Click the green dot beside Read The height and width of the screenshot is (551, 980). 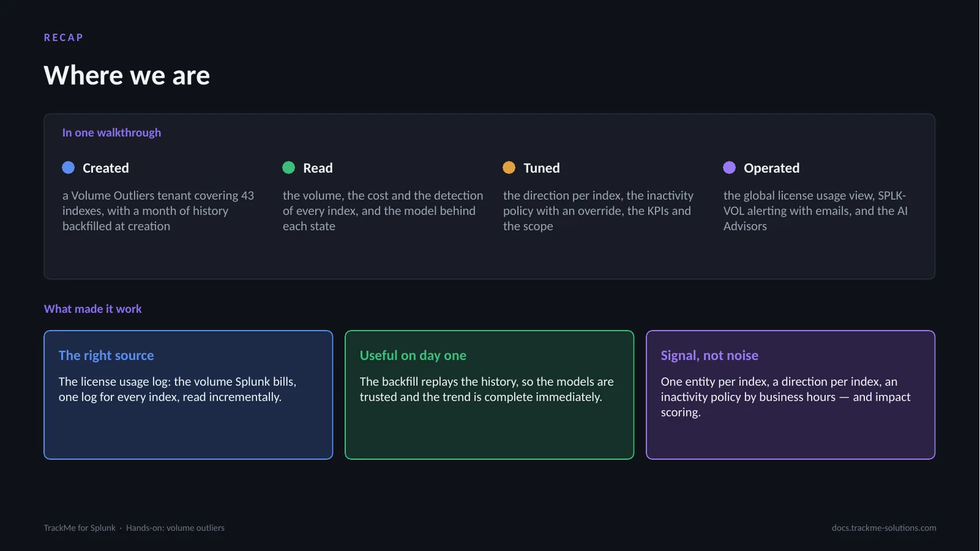288,167
